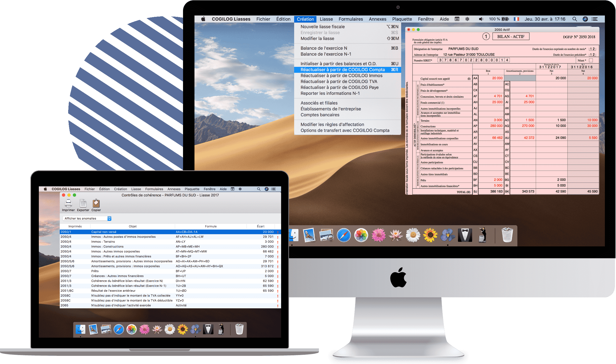Choose Modifier les règles d'affectation

click(332, 124)
